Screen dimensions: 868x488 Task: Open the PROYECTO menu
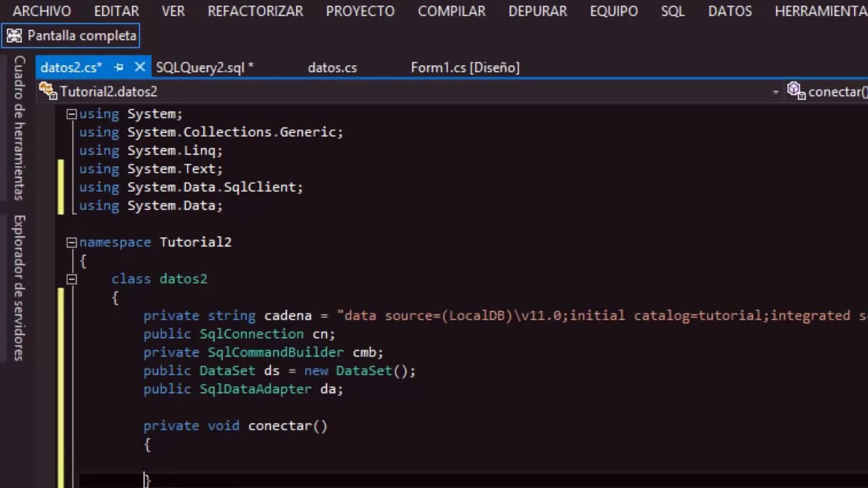[360, 11]
